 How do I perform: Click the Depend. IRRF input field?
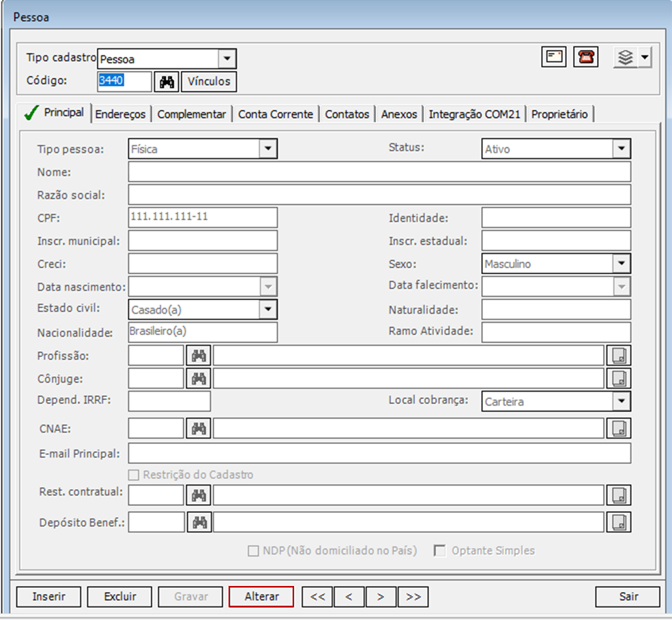(169, 402)
